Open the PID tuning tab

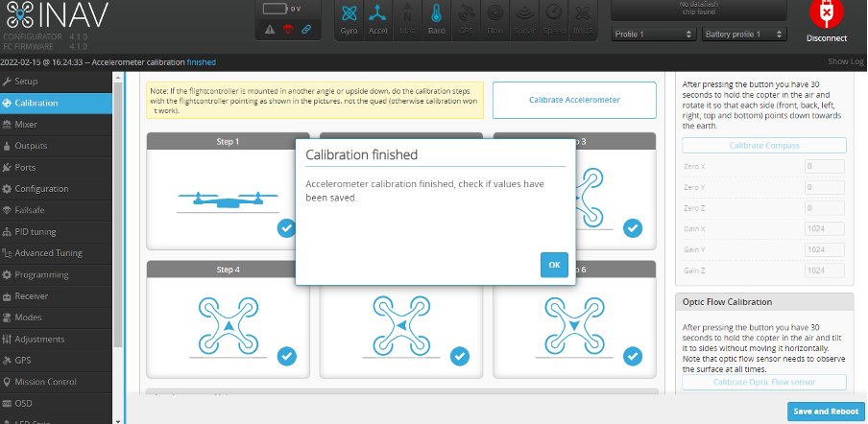(36, 232)
